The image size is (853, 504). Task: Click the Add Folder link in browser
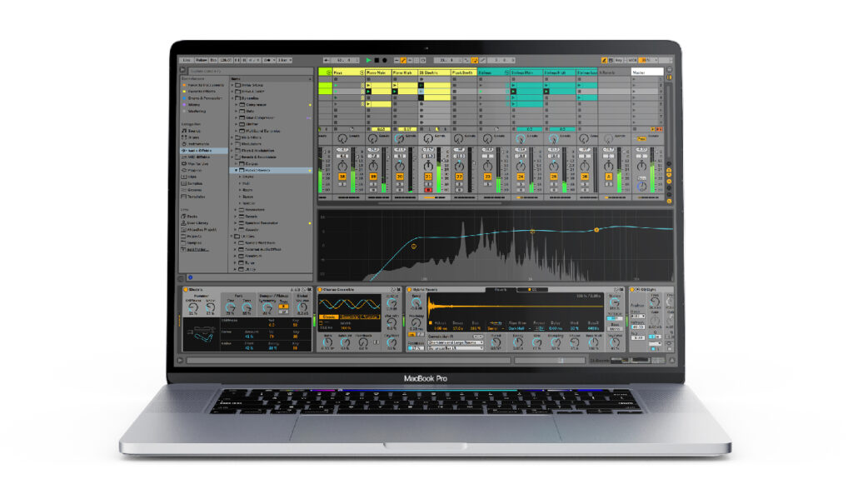click(198, 249)
